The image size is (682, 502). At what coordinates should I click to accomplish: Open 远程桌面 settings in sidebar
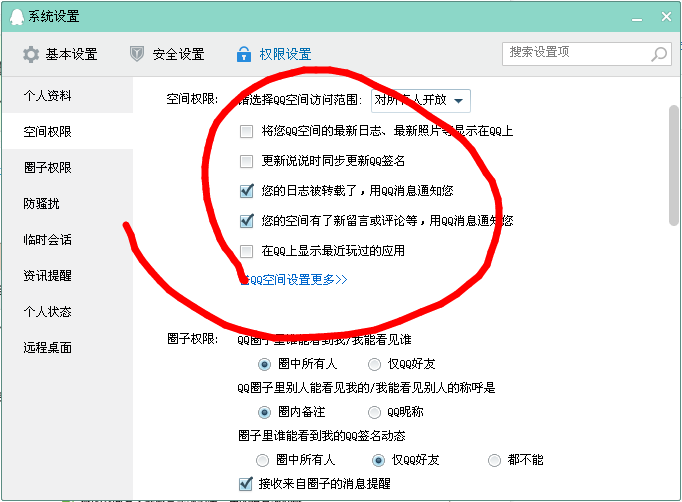point(67,348)
